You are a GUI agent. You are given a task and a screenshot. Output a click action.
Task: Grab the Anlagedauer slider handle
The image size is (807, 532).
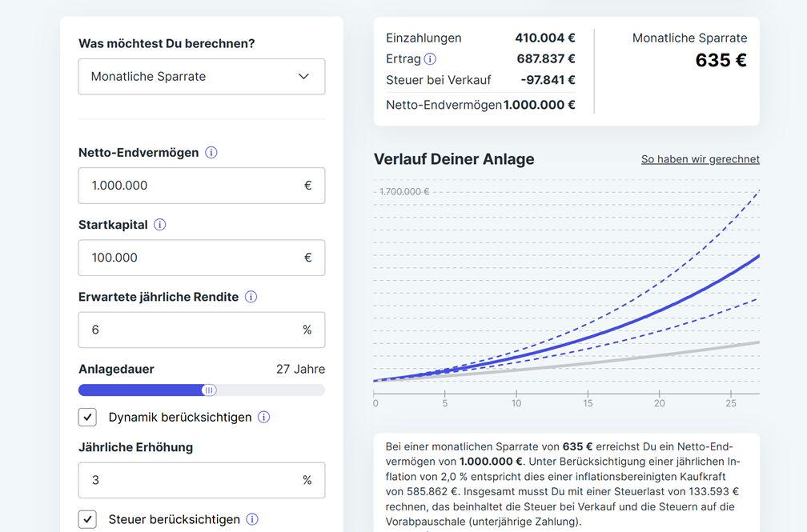pyautogui.click(x=209, y=390)
